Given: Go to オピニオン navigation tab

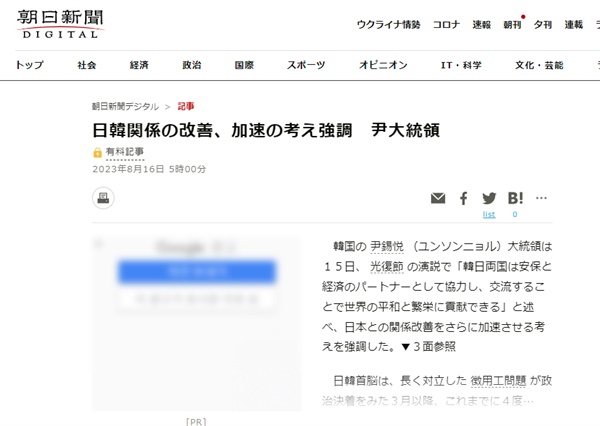Looking at the screenshot, I should point(383,65).
